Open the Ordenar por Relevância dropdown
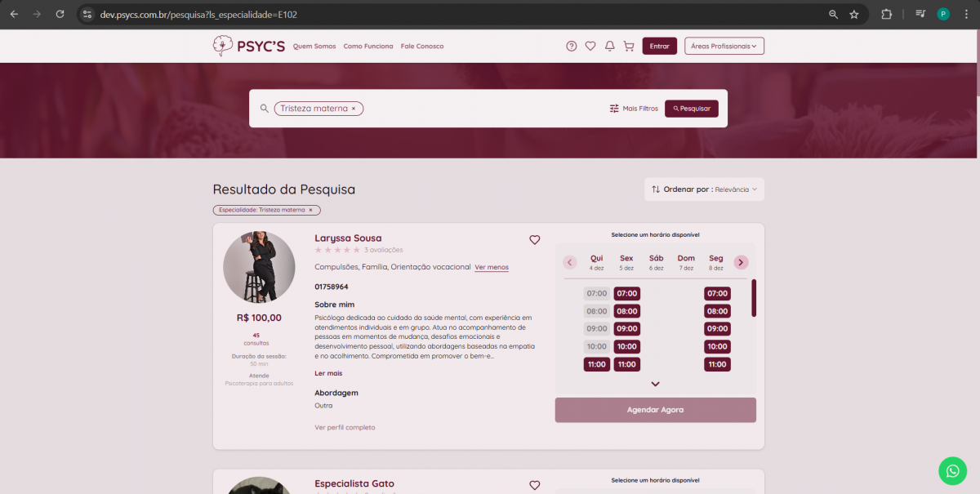Image resolution: width=980 pixels, height=494 pixels. (x=704, y=189)
